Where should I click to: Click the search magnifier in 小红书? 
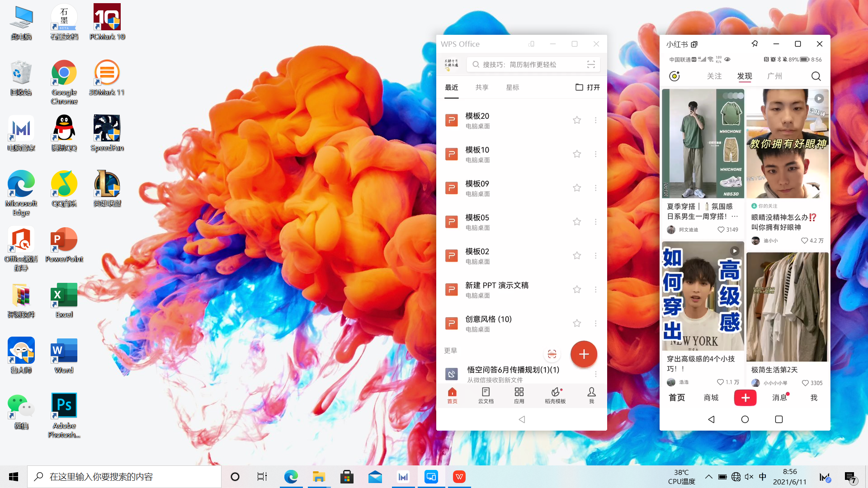816,76
